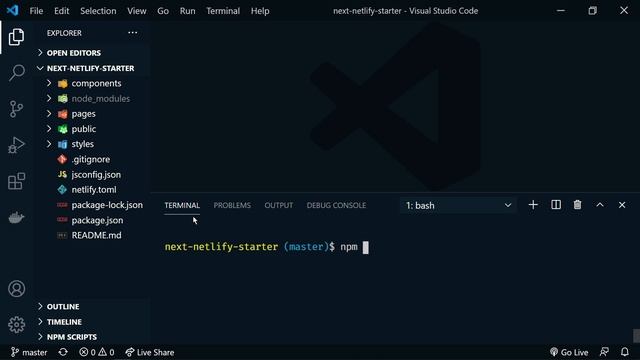Close the terminal panel
Screen dimensions: 640x360
click(622, 205)
